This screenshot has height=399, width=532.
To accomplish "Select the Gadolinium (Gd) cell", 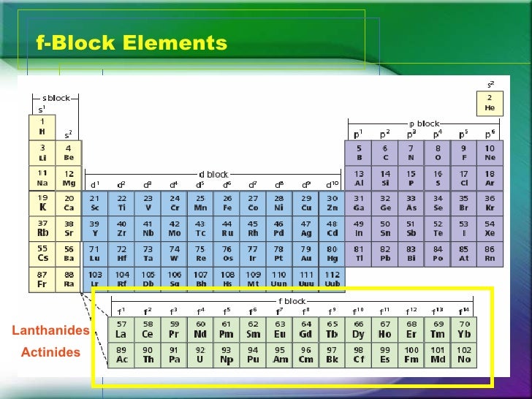I will 305,330.
